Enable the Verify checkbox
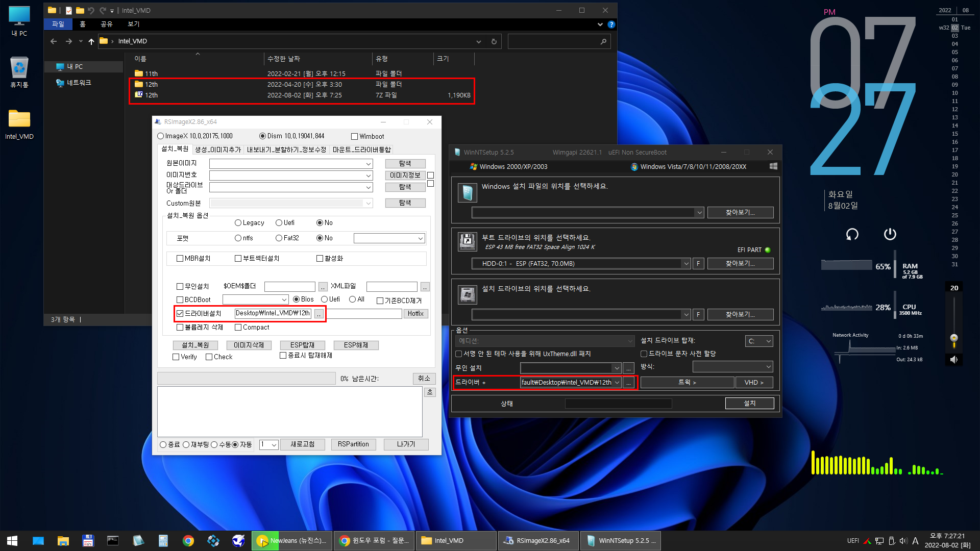This screenshot has height=551, width=980. 176,357
